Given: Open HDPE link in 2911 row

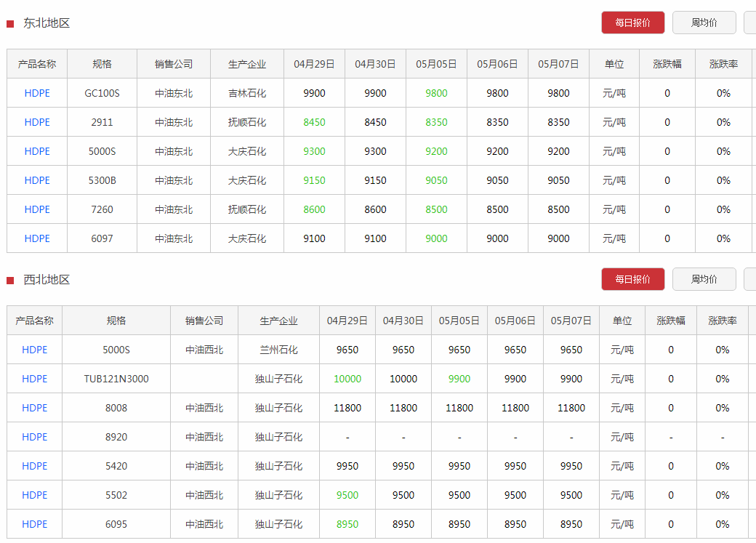Looking at the screenshot, I should click(37, 122).
